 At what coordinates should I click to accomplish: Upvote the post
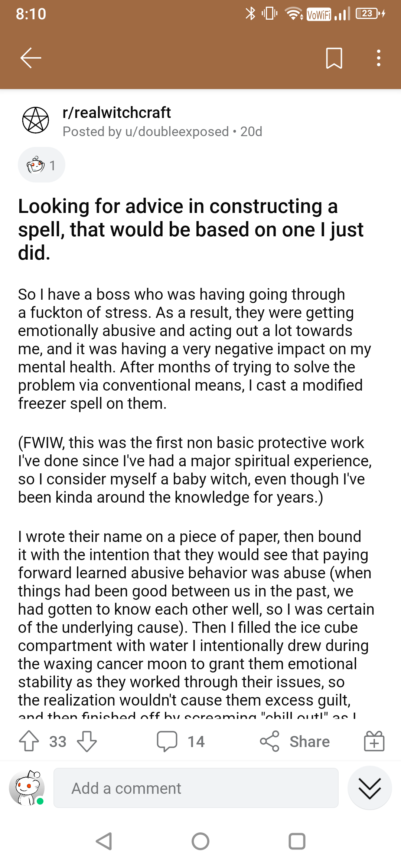pyautogui.click(x=29, y=742)
